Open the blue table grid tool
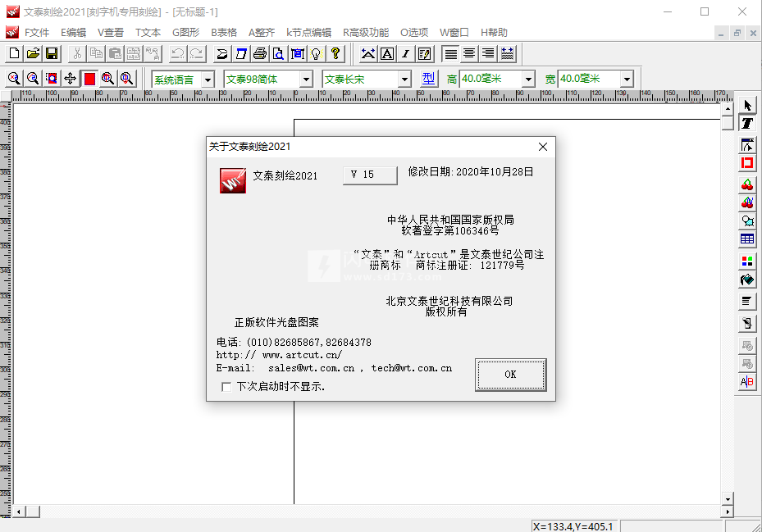Viewport: 762px width, 532px height. [x=747, y=239]
